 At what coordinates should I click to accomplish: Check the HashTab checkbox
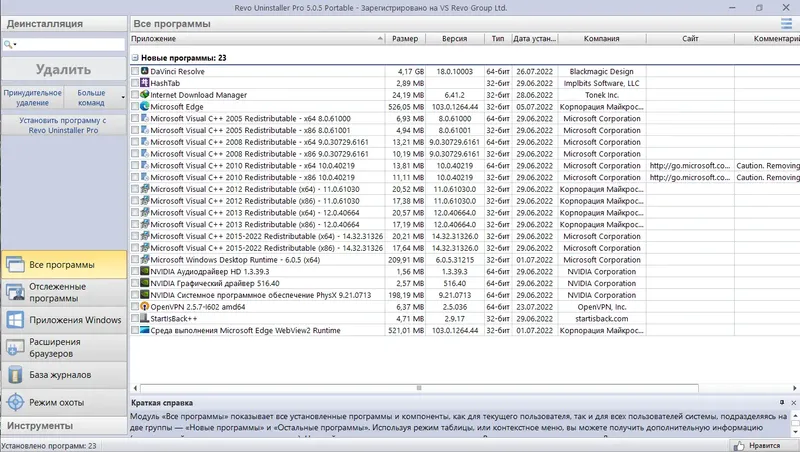point(135,83)
